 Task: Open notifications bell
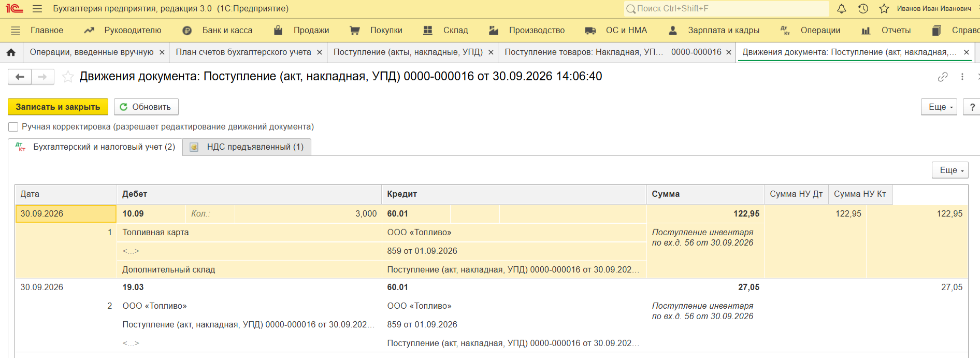[842, 9]
